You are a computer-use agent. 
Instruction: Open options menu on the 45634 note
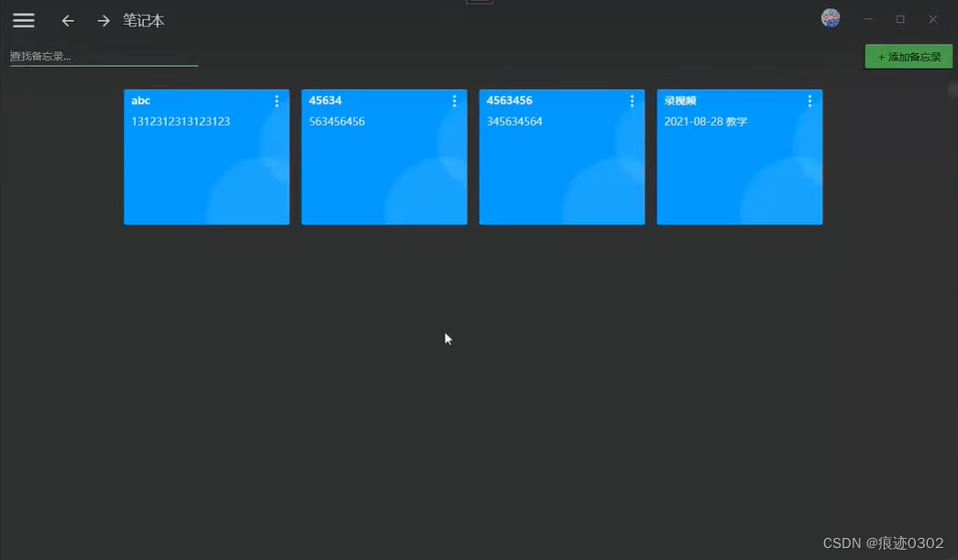click(x=455, y=101)
